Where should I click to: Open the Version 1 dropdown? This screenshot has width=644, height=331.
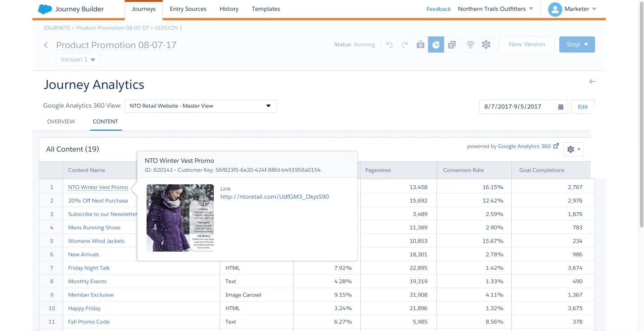click(x=78, y=60)
